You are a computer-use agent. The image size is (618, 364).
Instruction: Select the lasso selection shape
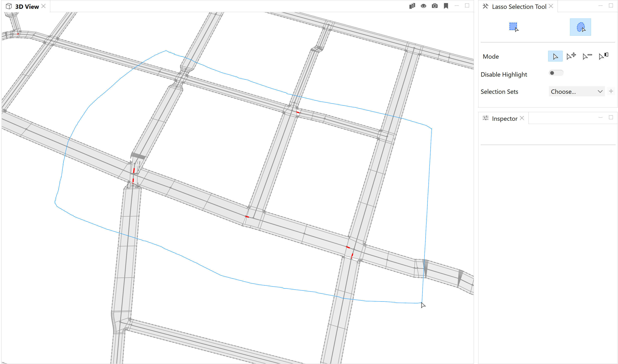pyautogui.click(x=580, y=27)
